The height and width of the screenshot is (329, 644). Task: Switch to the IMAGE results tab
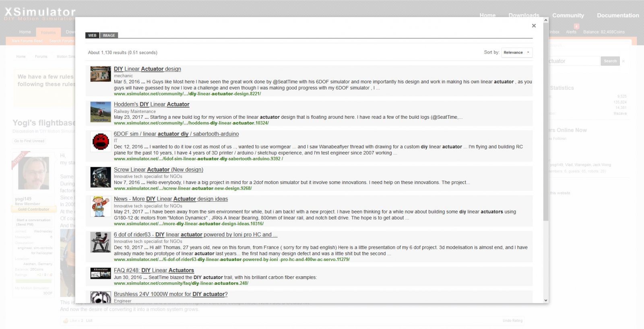(x=109, y=35)
